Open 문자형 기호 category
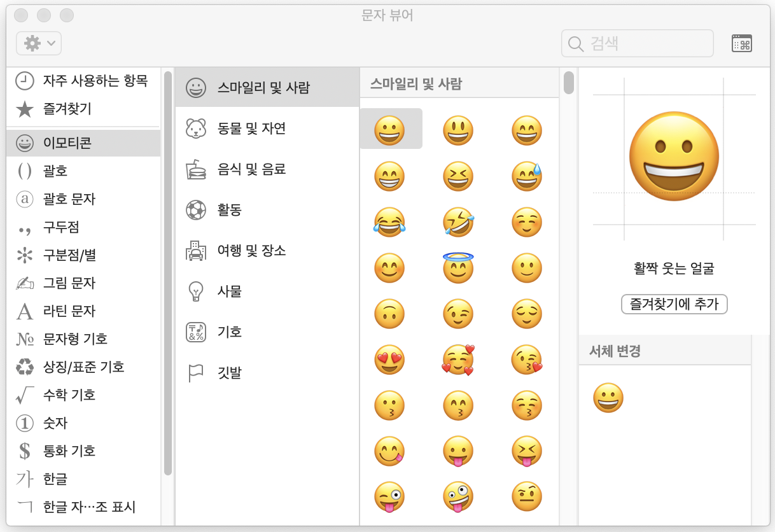The image size is (775, 532). (83, 339)
